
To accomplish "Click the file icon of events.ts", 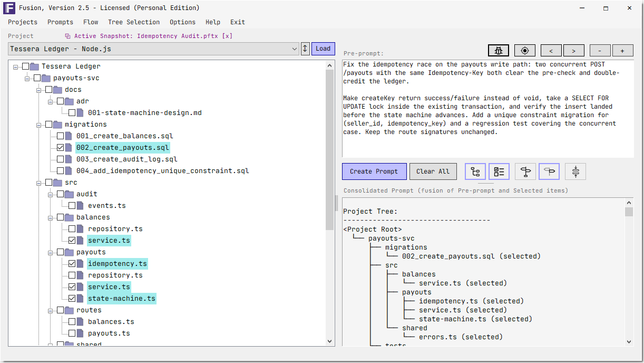I will pos(80,206).
